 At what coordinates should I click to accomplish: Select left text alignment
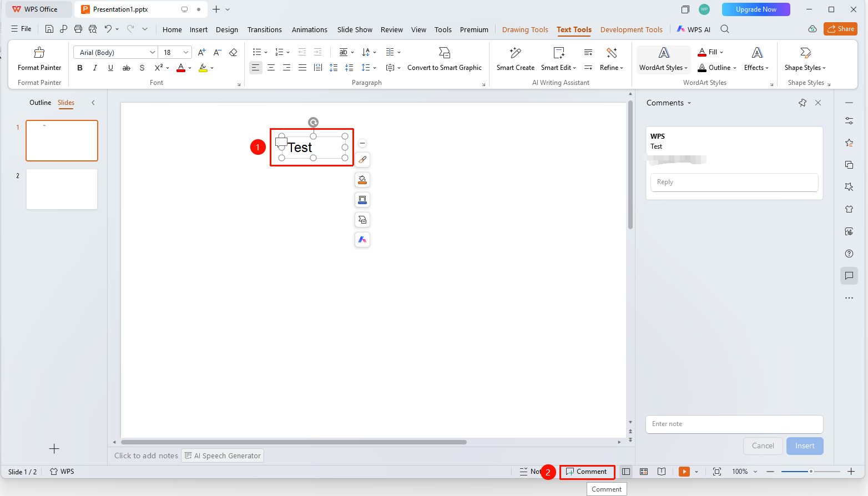pyautogui.click(x=255, y=68)
